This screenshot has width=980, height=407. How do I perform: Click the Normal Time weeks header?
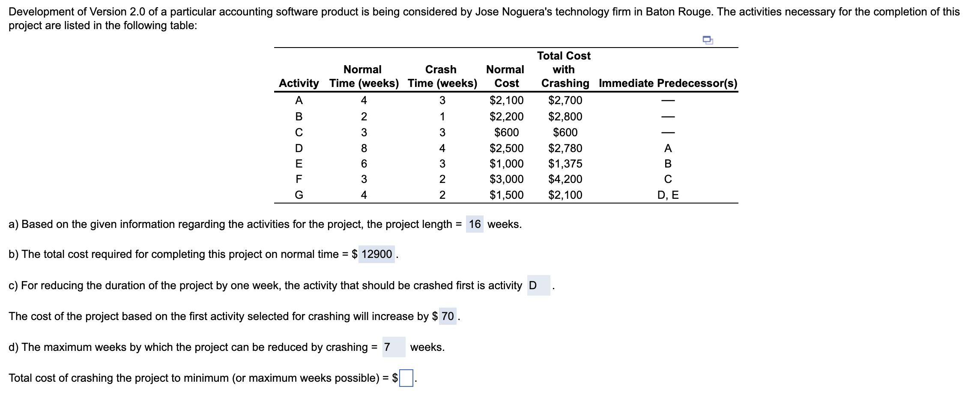[362, 76]
